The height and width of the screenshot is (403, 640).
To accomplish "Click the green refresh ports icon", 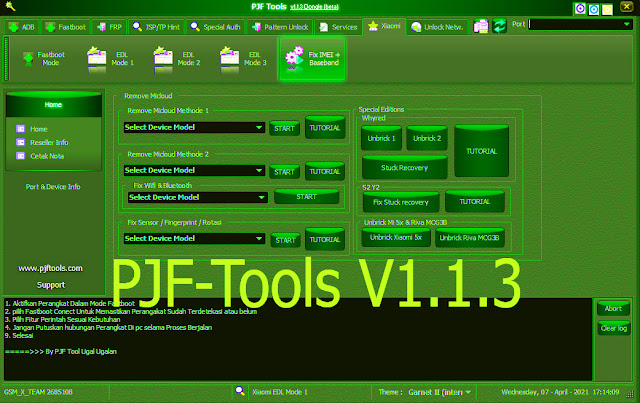I will pos(499,26).
